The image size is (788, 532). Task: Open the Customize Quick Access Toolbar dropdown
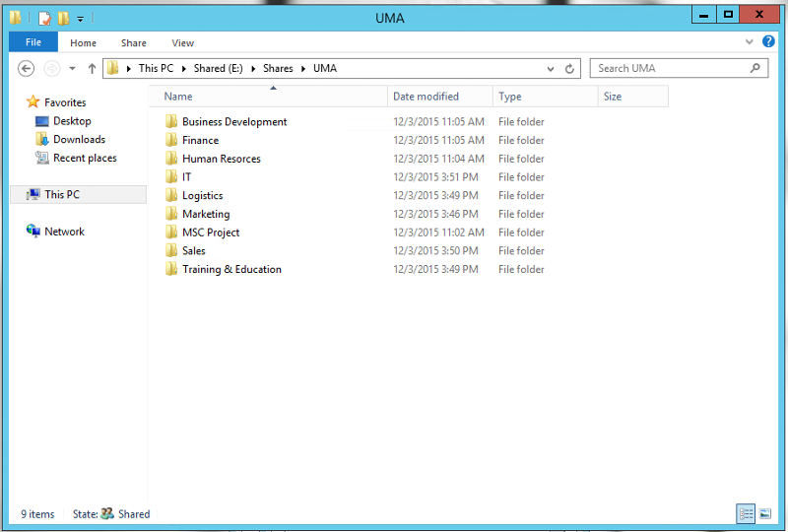pyautogui.click(x=80, y=19)
